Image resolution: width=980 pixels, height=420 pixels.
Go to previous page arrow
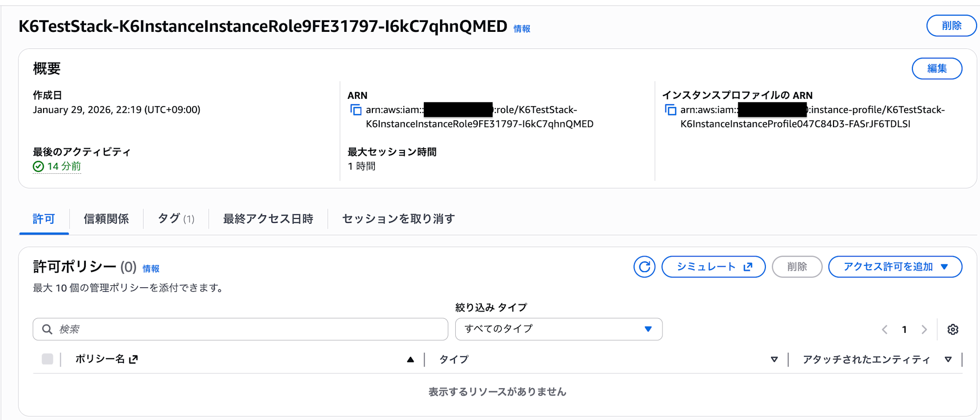click(885, 329)
